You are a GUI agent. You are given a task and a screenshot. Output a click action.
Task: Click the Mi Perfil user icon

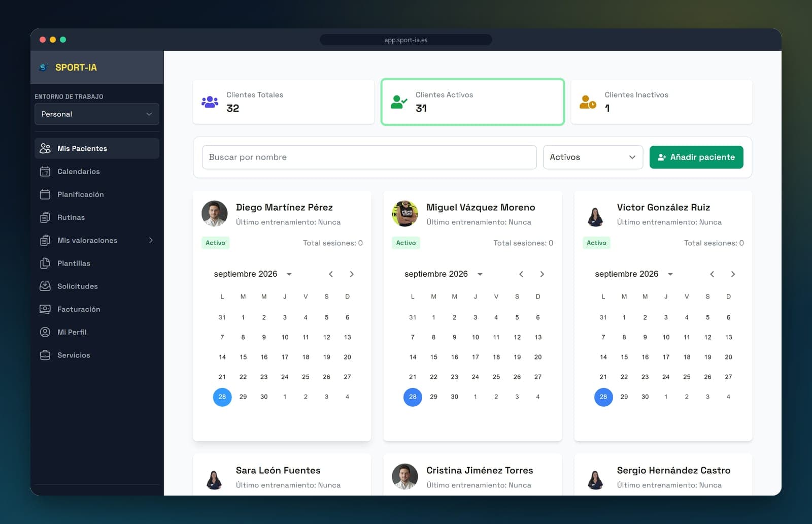[45, 332]
